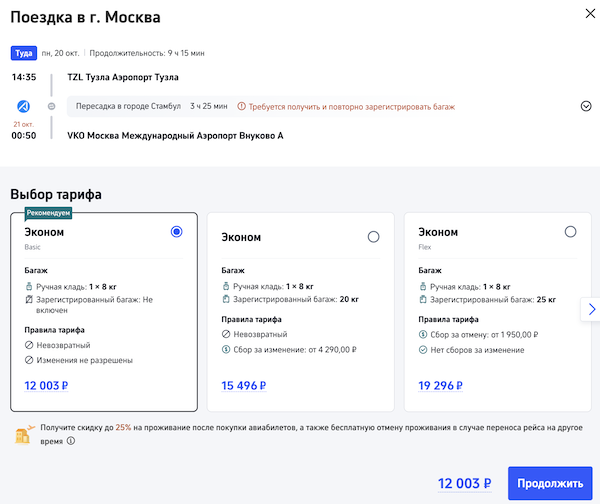Expand flight transfer details chevron
The width and height of the screenshot is (600, 504).
[586, 106]
